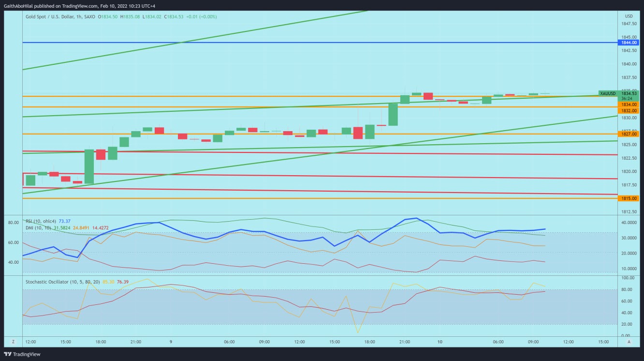
Task: Click the 30.0000 DMI scale label
Action: click(629, 238)
